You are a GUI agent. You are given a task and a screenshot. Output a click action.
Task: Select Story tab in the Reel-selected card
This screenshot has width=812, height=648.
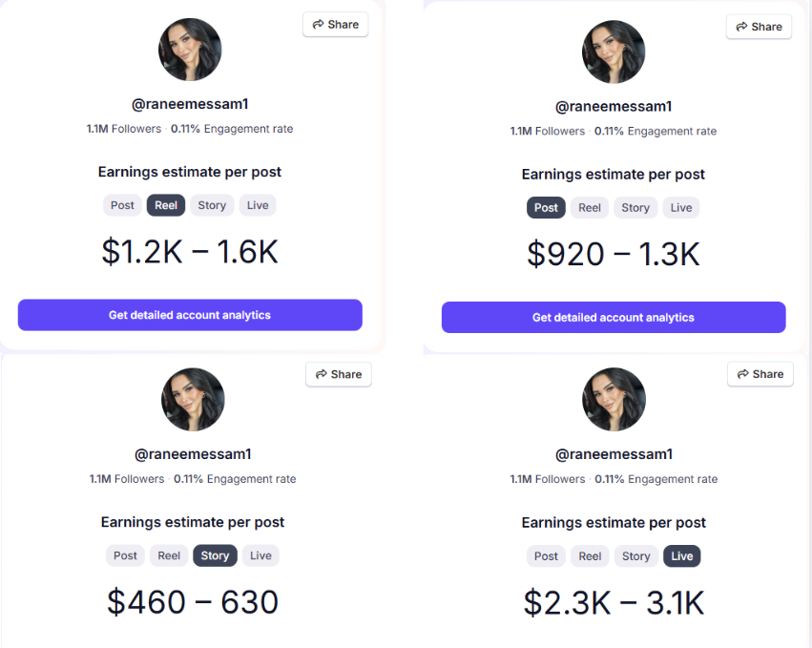pyautogui.click(x=212, y=205)
